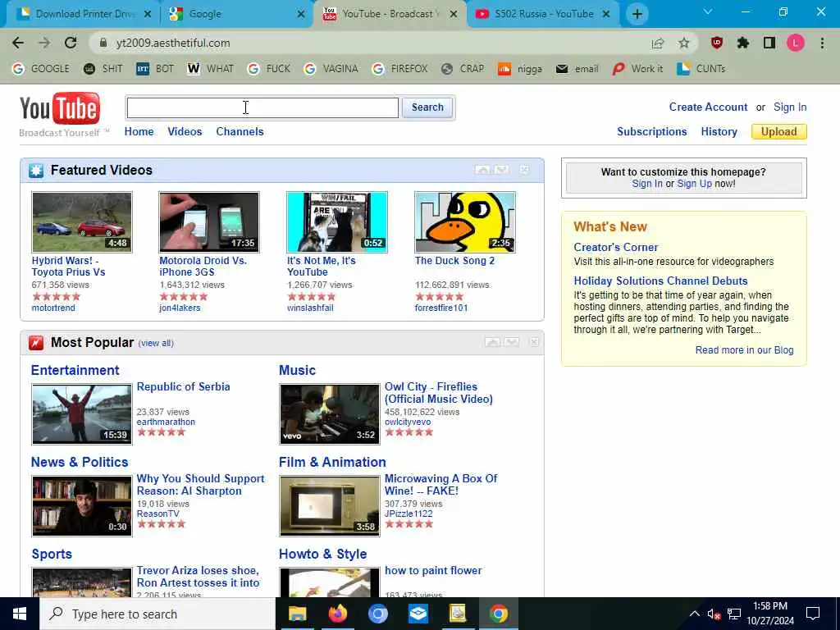Click the taskbar clock showing 1:58 PM
Image resolution: width=840 pixels, height=630 pixels.
pos(769,614)
